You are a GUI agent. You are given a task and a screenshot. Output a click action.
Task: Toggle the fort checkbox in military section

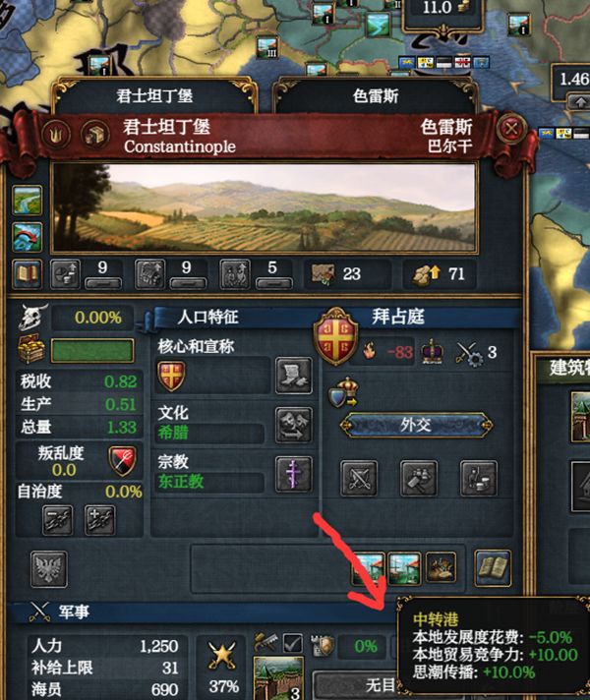point(293,643)
